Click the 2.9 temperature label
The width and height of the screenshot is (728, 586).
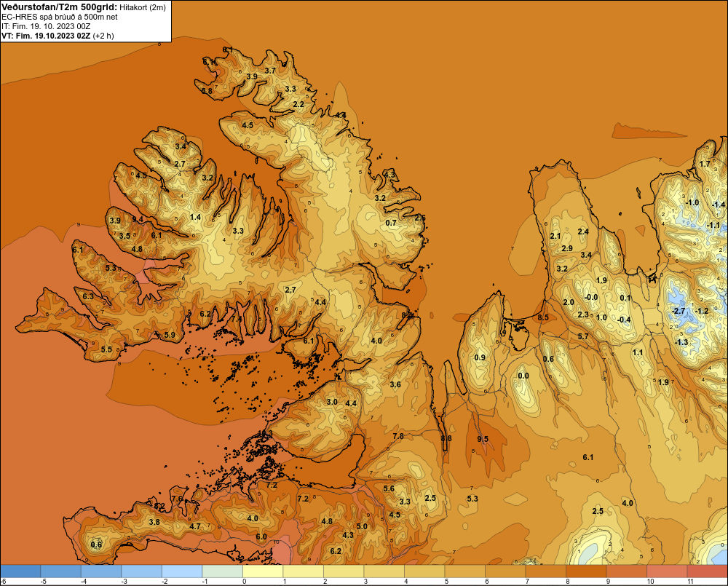(x=567, y=248)
